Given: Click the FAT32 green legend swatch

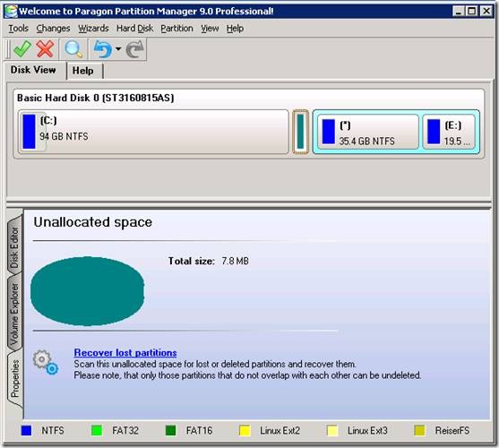Looking at the screenshot, I should click(97, 430).
